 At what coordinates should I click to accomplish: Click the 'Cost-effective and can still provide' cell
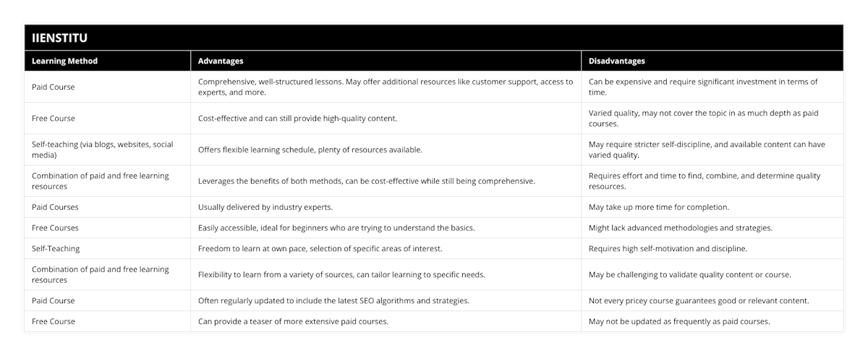click(x=315, y=118)
